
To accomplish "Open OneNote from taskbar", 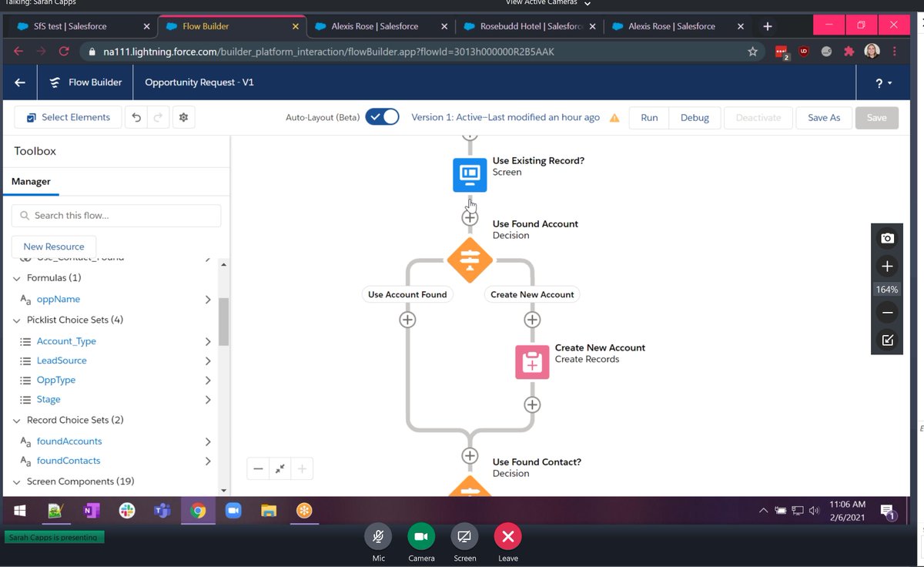I will coord(92,511).
